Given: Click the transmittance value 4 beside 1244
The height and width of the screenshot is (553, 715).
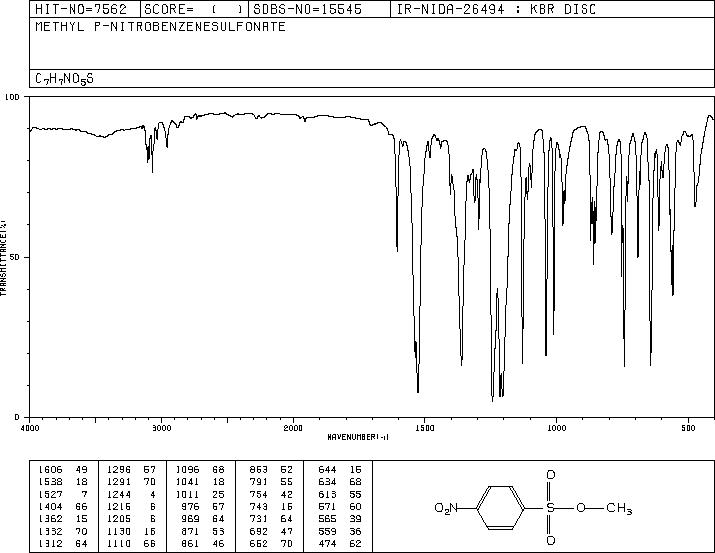Looking at the screenshot, I should [x=153, y=494].
